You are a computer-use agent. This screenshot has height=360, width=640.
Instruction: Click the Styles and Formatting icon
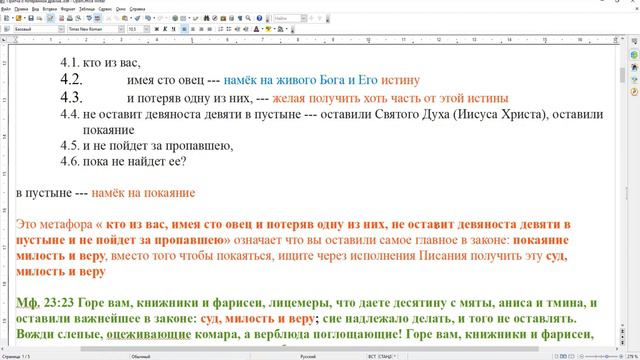(x=7, y=29)
